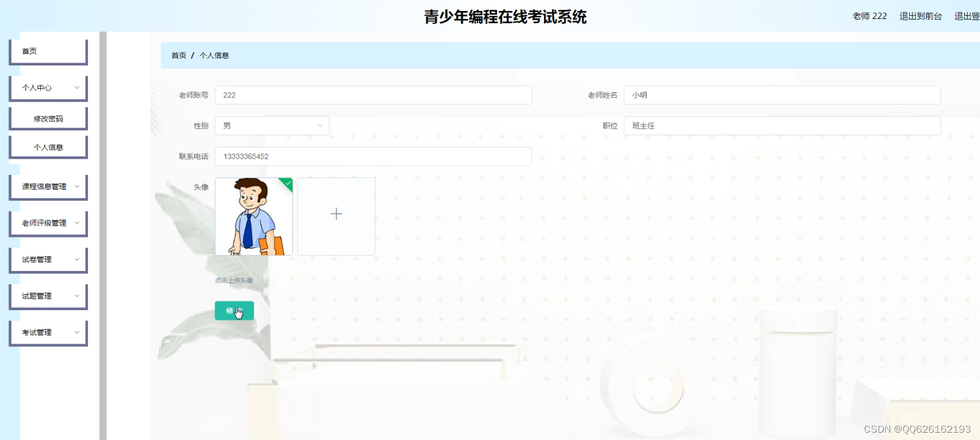
Task: Click the uploaded avatar cartoon thumbnail
Action: coord(254,217)
